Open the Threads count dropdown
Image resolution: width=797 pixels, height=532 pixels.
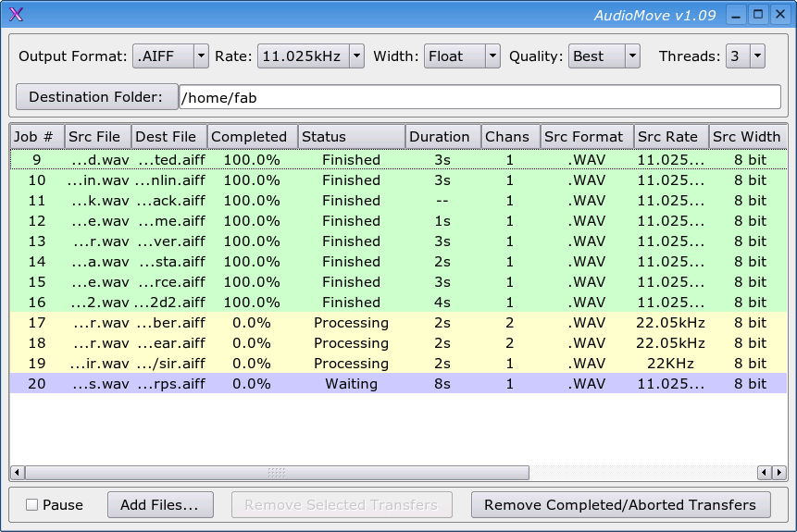coord(745,56)
